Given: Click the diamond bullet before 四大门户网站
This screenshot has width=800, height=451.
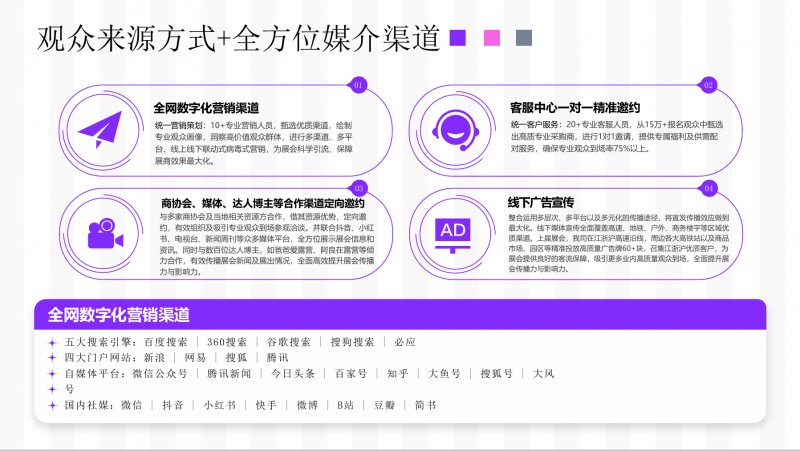Looking at the screenshot, I should coord(53,357).
